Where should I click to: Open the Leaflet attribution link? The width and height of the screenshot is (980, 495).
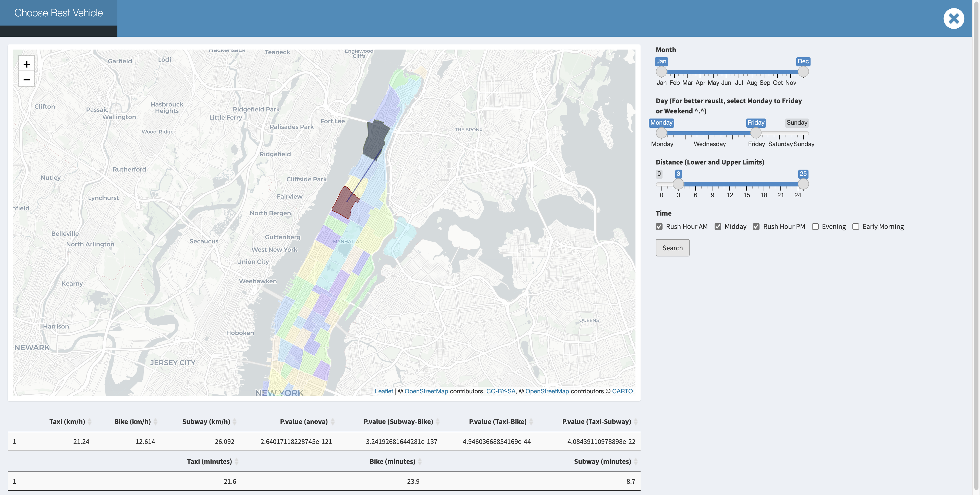tap(384, 391)
